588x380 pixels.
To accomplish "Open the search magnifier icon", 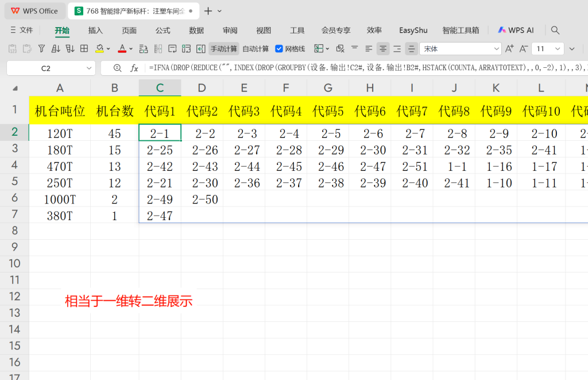I will 555,30.
